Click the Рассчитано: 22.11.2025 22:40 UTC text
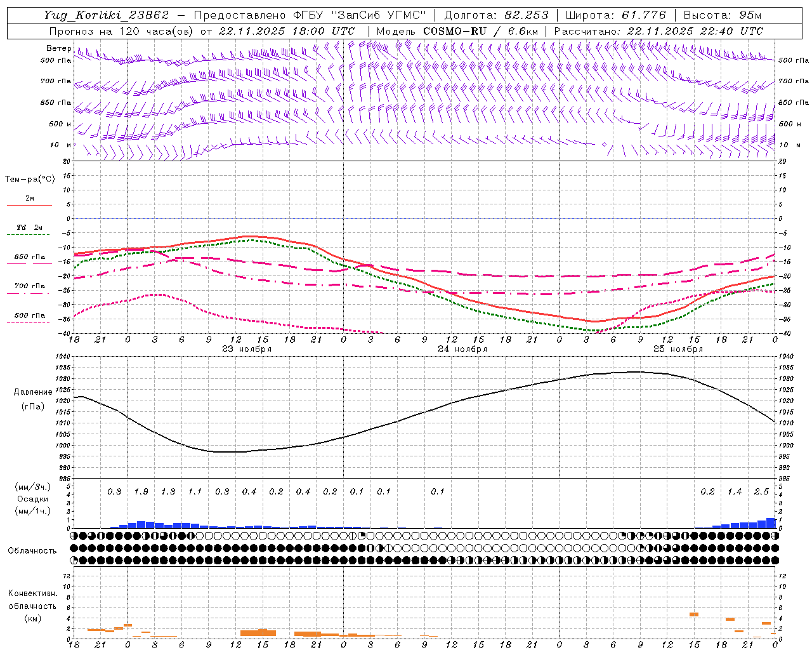Image resolution: width=812 pixels, height=650 pixels. [658, 31]
